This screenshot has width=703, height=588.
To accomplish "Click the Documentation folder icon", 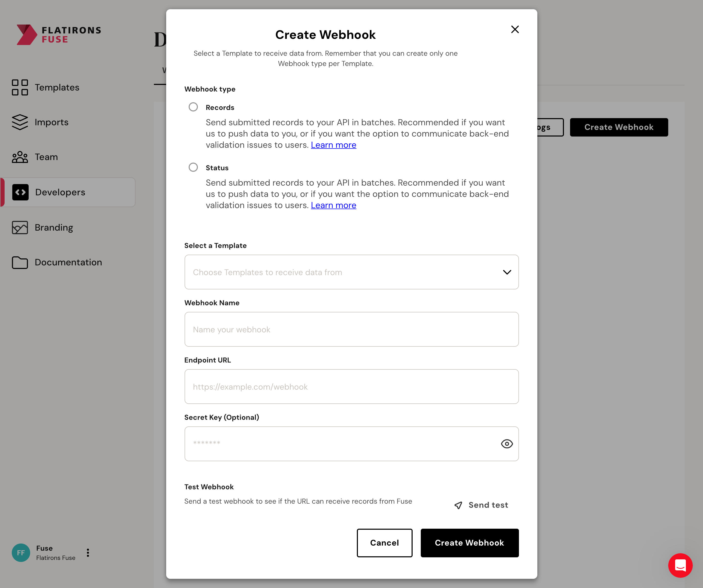I will (x=20, y=263).
